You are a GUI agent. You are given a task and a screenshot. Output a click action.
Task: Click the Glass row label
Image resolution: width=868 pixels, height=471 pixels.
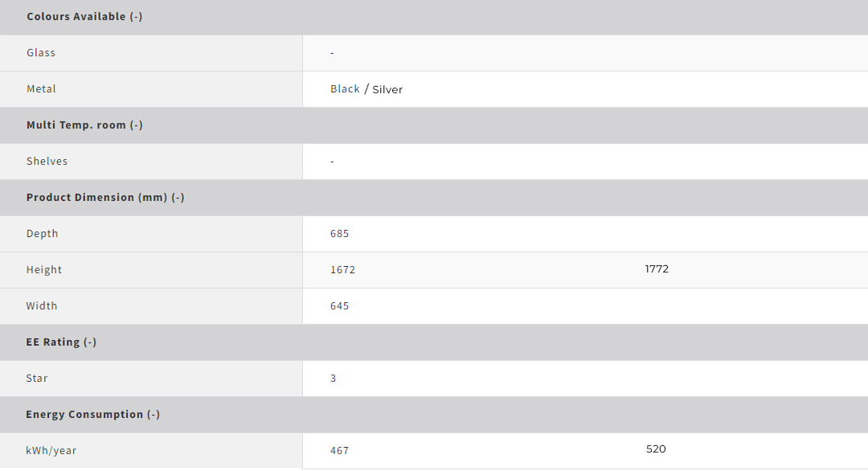[41, 53]
